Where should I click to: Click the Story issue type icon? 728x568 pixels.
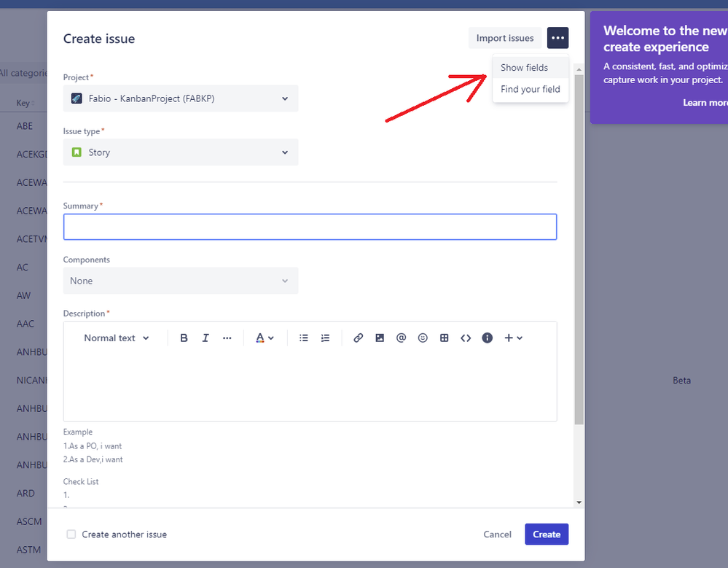coord(77,152)
